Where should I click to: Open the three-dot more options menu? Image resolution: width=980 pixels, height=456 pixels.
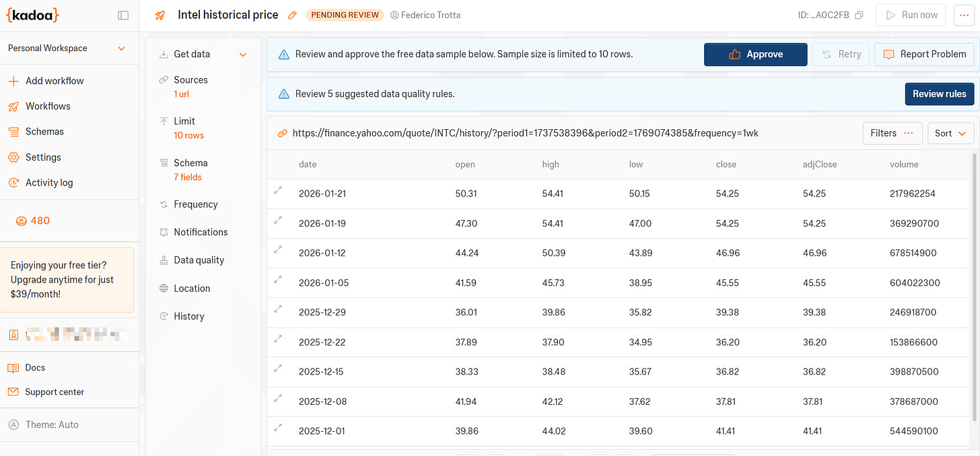click(963, 15)
